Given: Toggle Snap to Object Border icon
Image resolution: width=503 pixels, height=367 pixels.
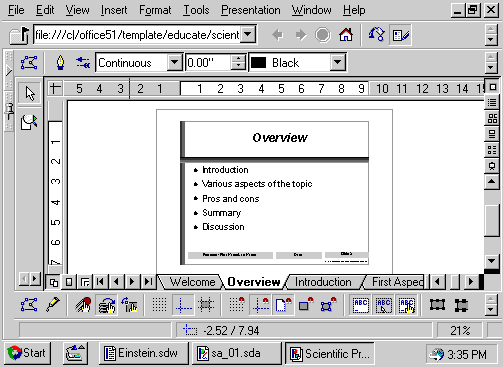Looking at the screenshot, I should click(306, 305).
